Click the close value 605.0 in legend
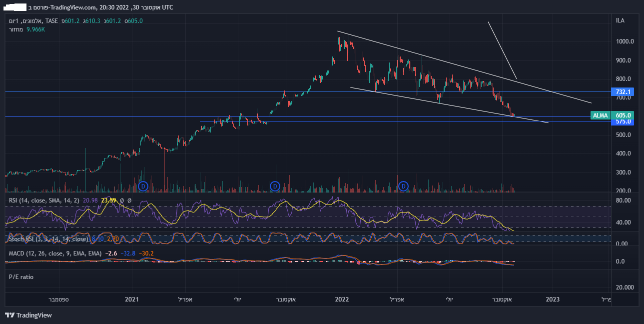The width and height of the screenshot is (644, 324). click(134, 20)
